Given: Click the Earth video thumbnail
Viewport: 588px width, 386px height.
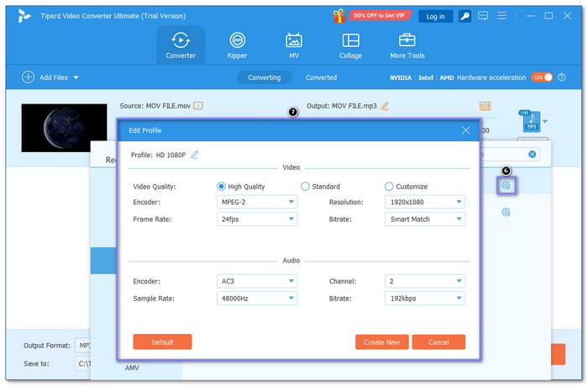Looking at the screenshot, I should pyautogui.click(x=64, y=128).
